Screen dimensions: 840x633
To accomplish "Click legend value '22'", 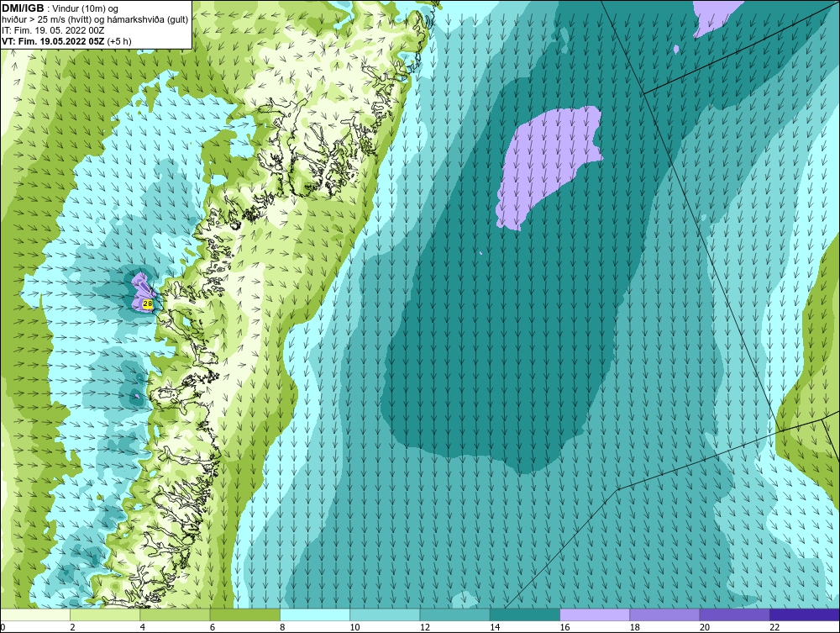I will click(x=774, y=628).
